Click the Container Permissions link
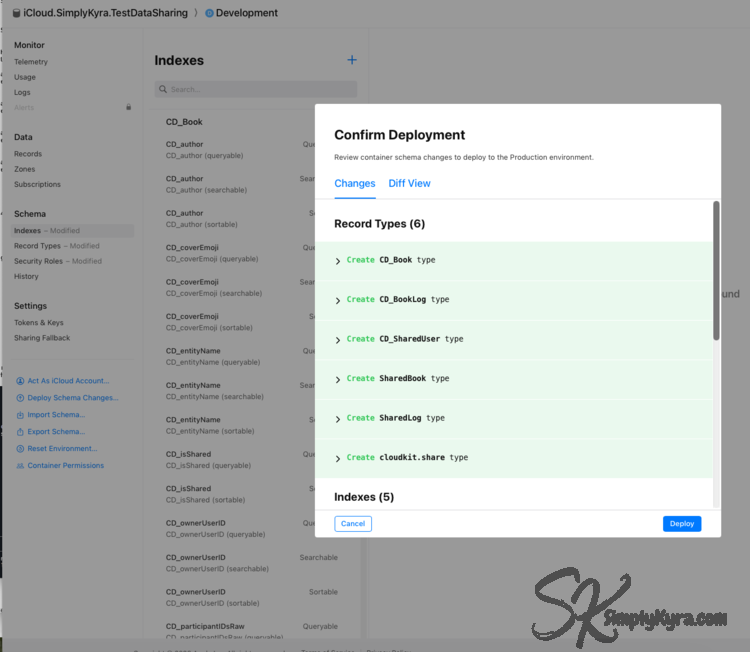 (x=66, y=465)
